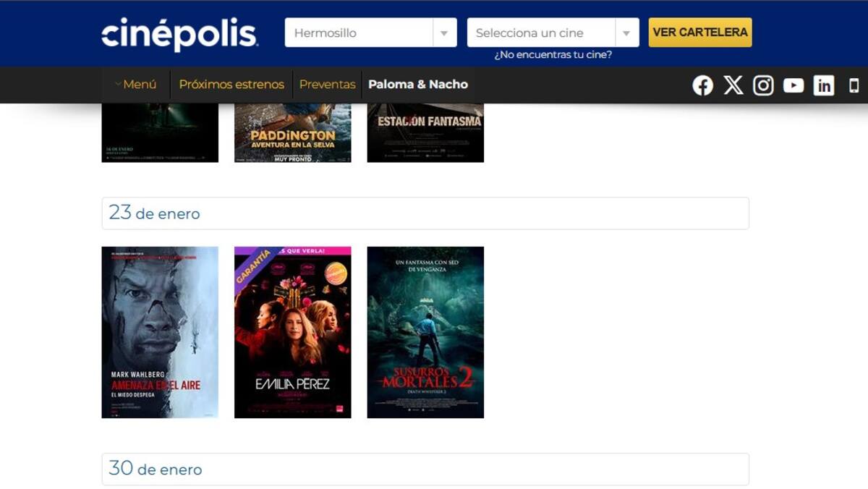This screenshot has height=489, width=868.
Task: Click '¿No encuentras tu cine?' link
Action: (x=553, y=55)
